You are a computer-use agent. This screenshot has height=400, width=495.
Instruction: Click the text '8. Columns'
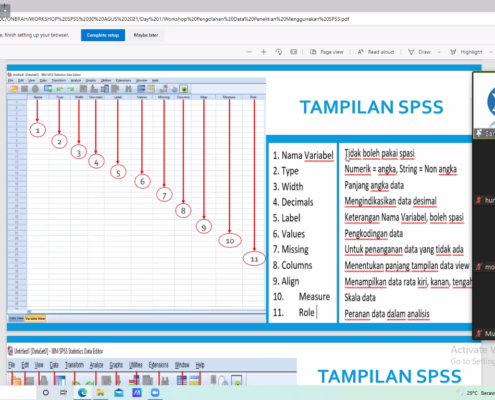point(292,265)
